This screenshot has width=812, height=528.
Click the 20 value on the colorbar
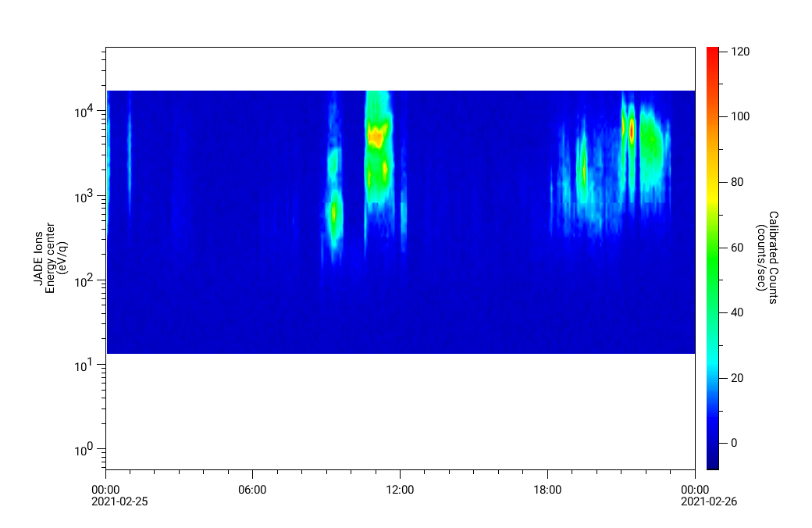737,378
